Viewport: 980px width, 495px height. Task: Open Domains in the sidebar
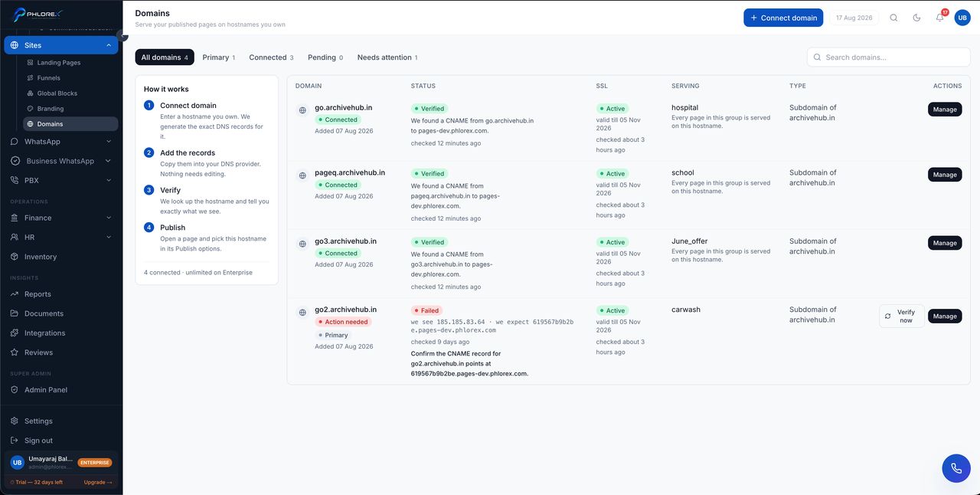tap(69, 124)
